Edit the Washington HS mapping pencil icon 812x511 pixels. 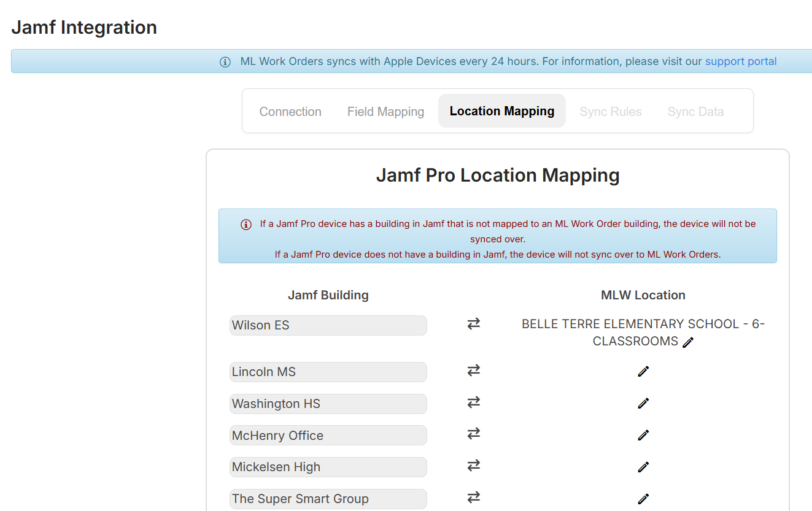point(643,403)
